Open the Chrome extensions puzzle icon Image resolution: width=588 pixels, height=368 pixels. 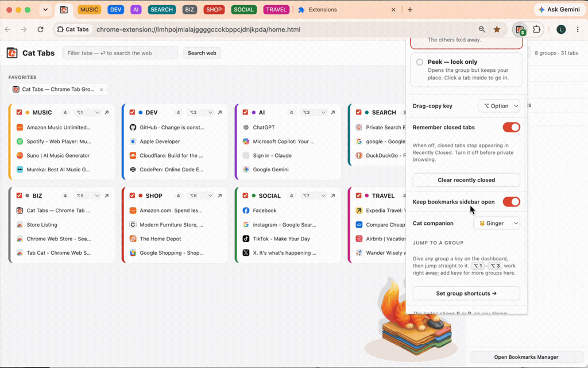point(537,29)
